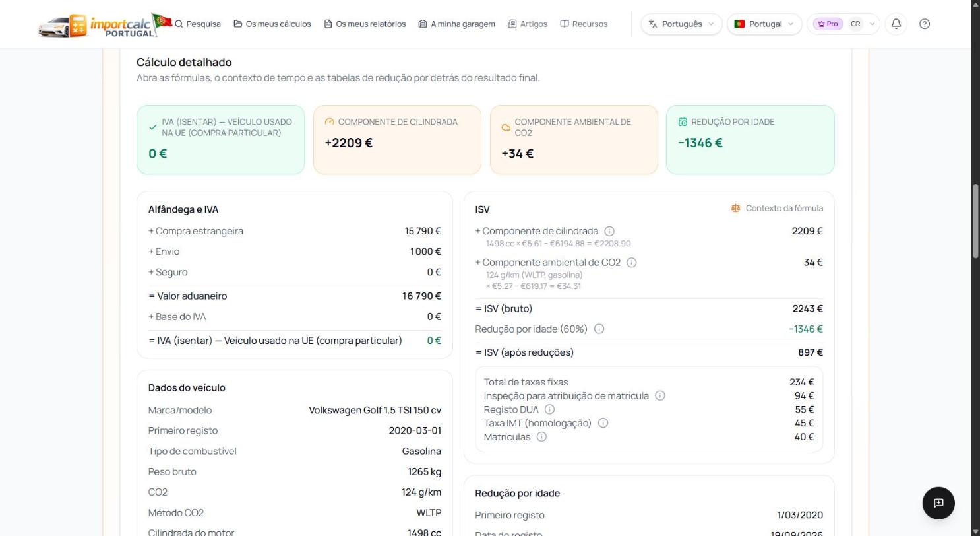Click the formula 1498 cc × €5.61 line
This screenshot has width=980, height=536.
click(559, 244)
